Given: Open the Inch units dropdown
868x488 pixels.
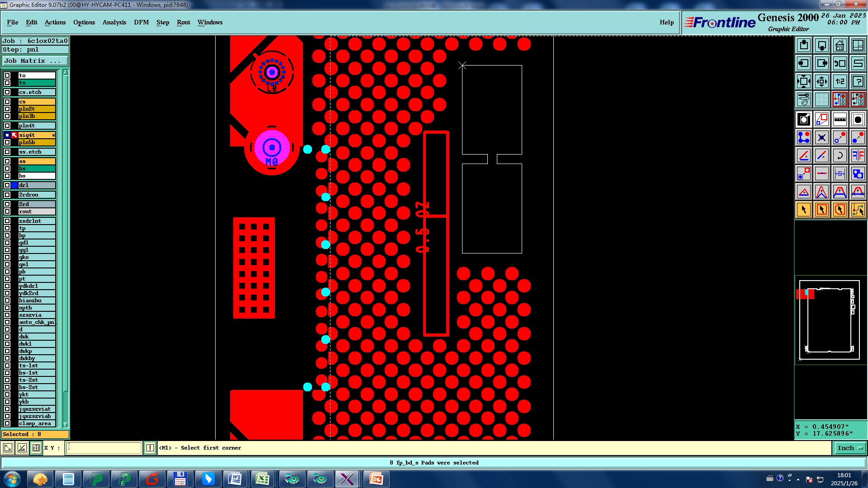Looking at the screenshot, I should [x=850, y=448].
